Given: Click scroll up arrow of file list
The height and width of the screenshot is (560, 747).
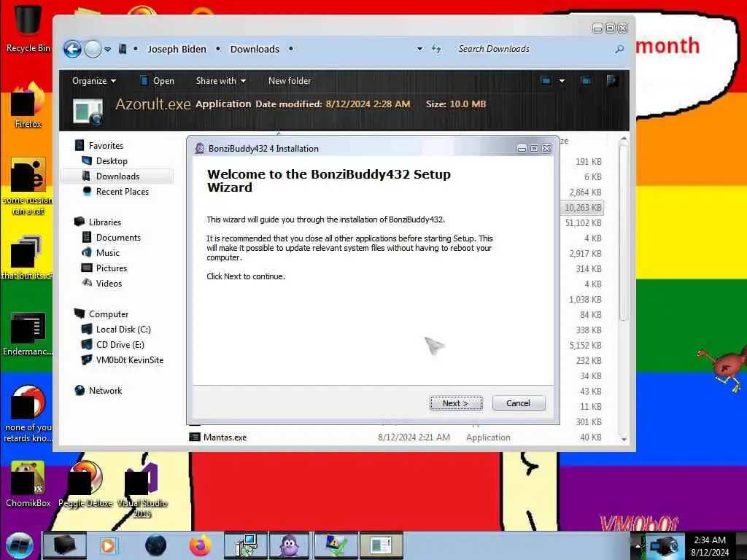Looking at the screenshot, I should click(624, 139).
